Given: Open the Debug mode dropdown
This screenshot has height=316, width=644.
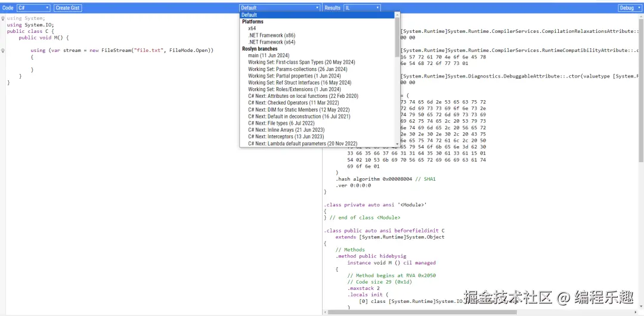Looking at the screenshot, I should click(630, 8).
